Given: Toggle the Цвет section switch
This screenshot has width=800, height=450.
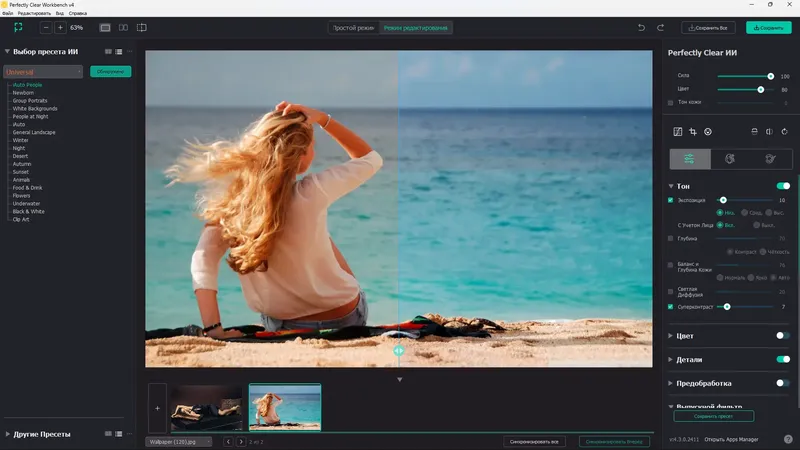Looking at the screenshot, I should point(783,336).
